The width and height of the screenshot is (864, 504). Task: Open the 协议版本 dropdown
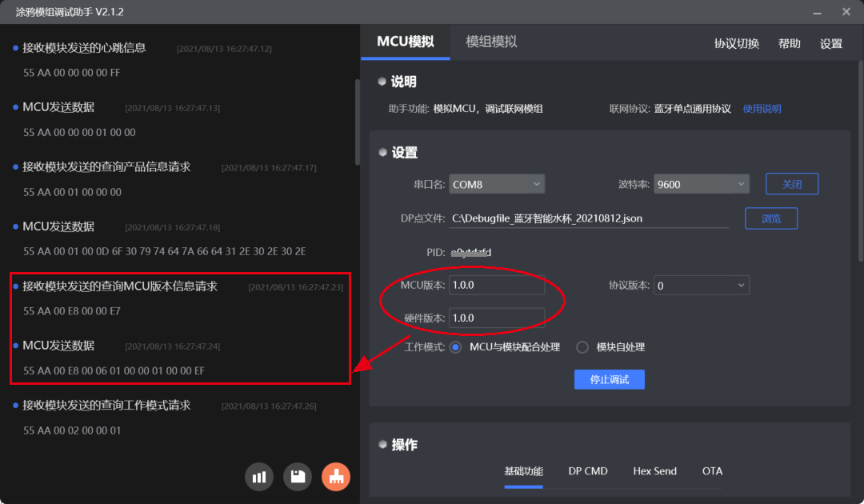click(702, 286)
